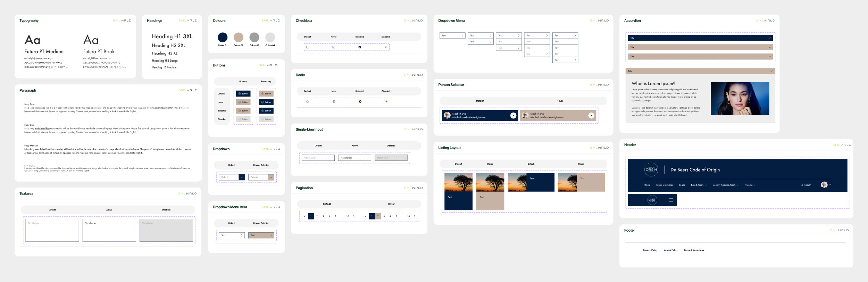Open the Default dropdown with navy arrow
The height and width of the screenshot is (282, 868).
click(232, 177)
